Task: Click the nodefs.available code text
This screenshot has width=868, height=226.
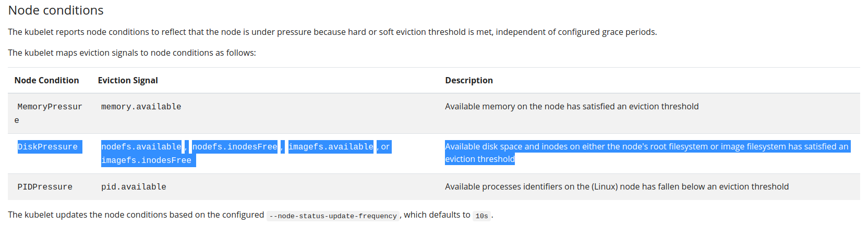Action: pyautogui.click(x=141, y=147)
